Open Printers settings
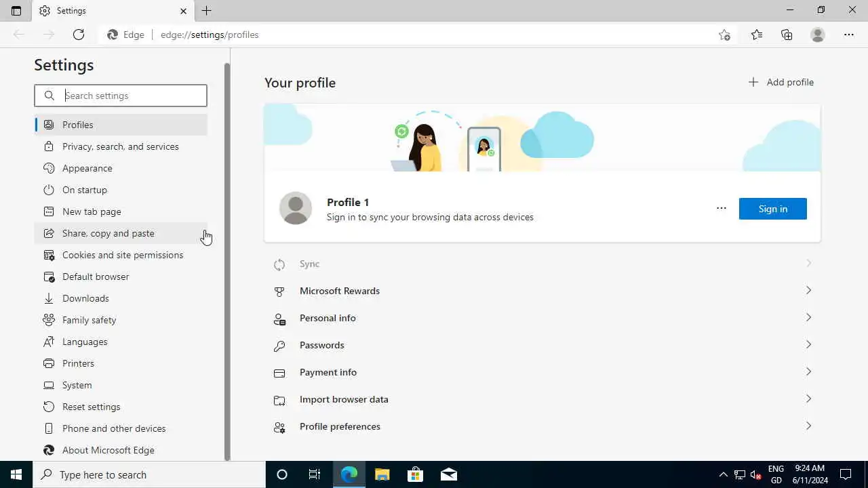The height and width of the screenshot is (488, 868). 121,363
